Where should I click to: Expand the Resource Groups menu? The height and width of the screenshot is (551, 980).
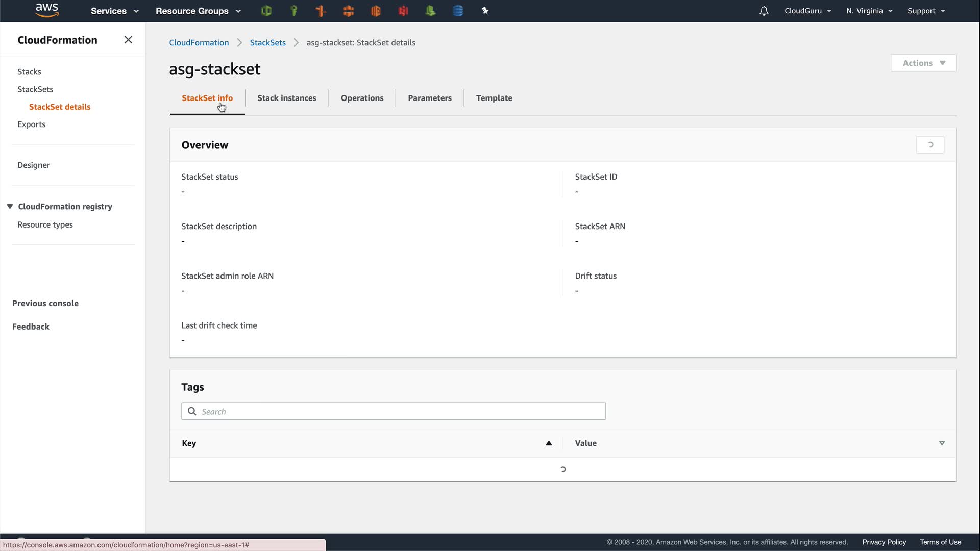click(198, 11)
